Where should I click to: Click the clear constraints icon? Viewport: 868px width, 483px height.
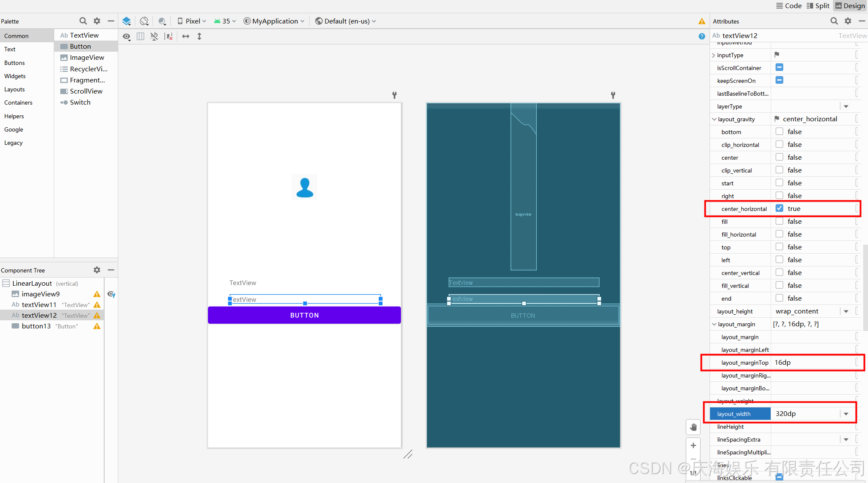[x=169, y=37]
